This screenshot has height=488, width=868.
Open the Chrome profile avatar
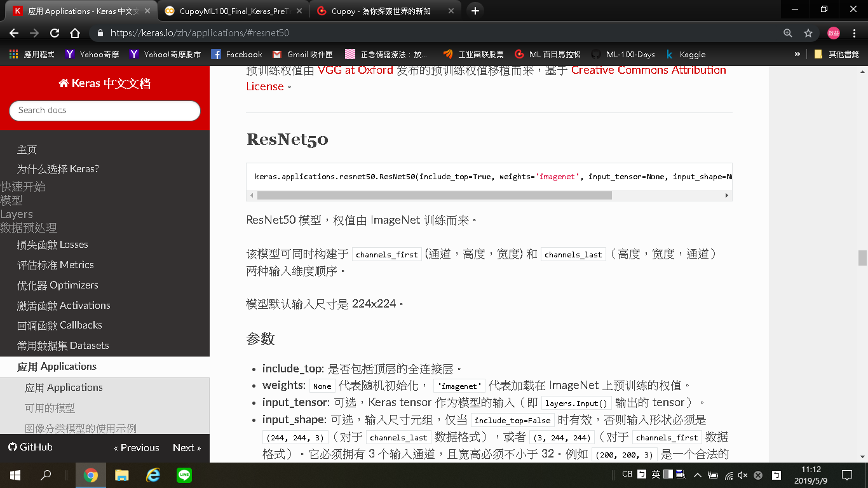click(833, 33)
